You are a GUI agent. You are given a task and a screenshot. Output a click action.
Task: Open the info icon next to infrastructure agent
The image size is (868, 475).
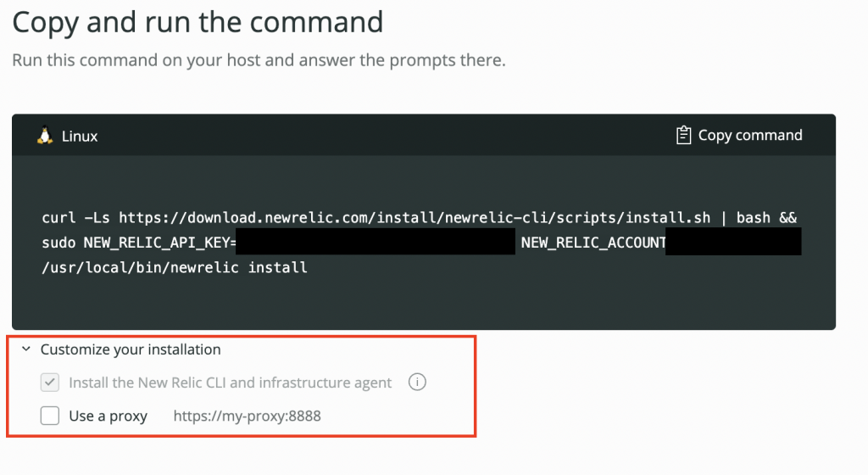tap(417, 382)
